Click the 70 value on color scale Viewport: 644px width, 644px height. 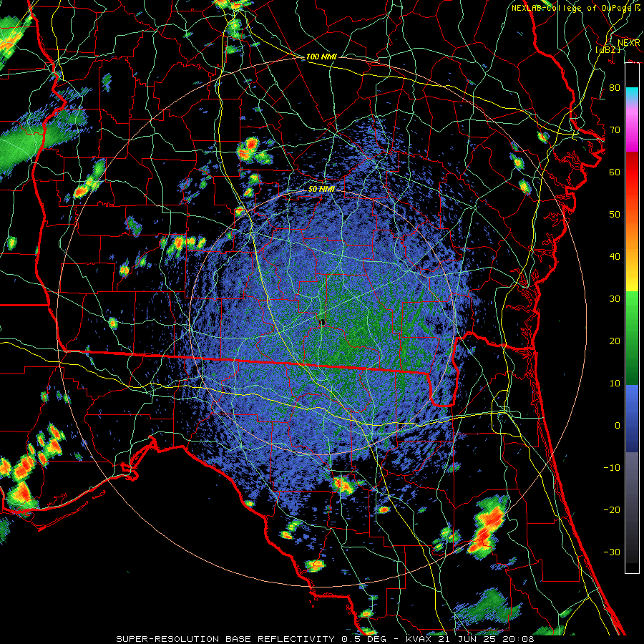[x=615, y=130]
